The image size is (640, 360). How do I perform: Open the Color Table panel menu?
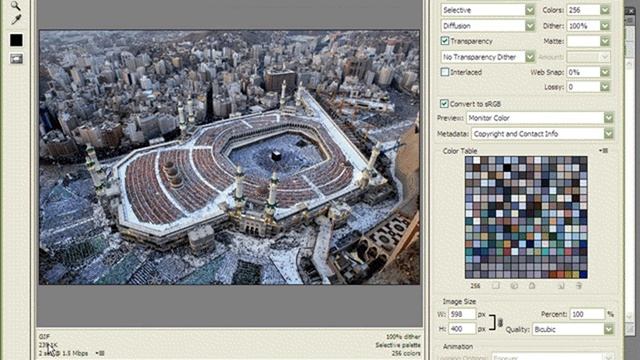pyautogui.click(x=604, y=151)
